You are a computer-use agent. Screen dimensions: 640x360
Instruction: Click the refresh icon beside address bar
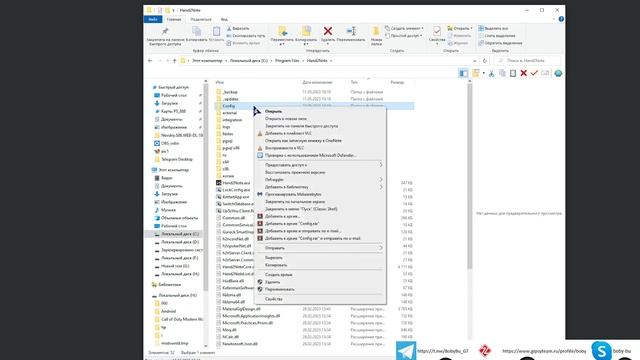(484, 61)
